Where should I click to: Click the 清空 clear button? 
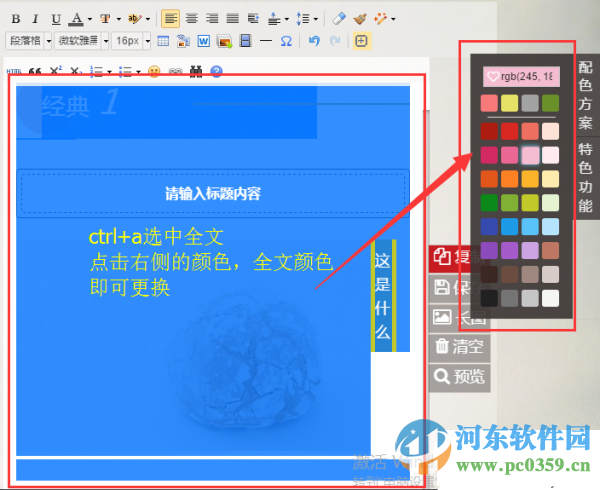coord(460,347)
